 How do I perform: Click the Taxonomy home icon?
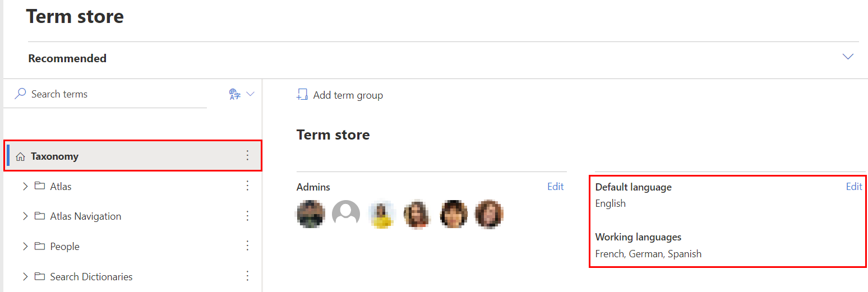(21, 156)
